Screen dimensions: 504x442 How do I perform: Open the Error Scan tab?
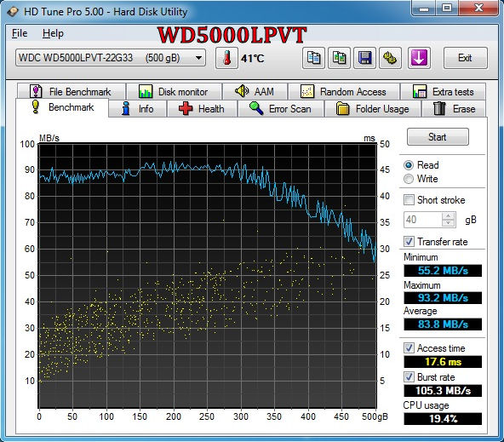281,109
